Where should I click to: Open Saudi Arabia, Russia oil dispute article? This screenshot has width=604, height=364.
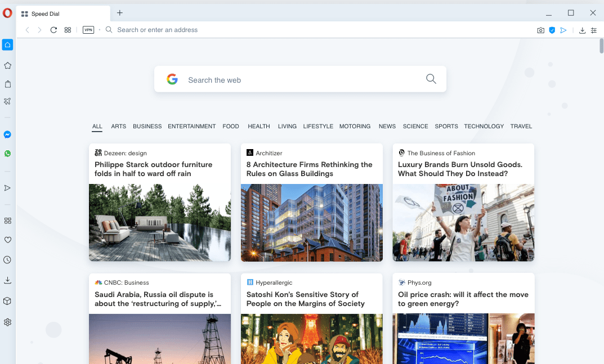click(158, 299)
